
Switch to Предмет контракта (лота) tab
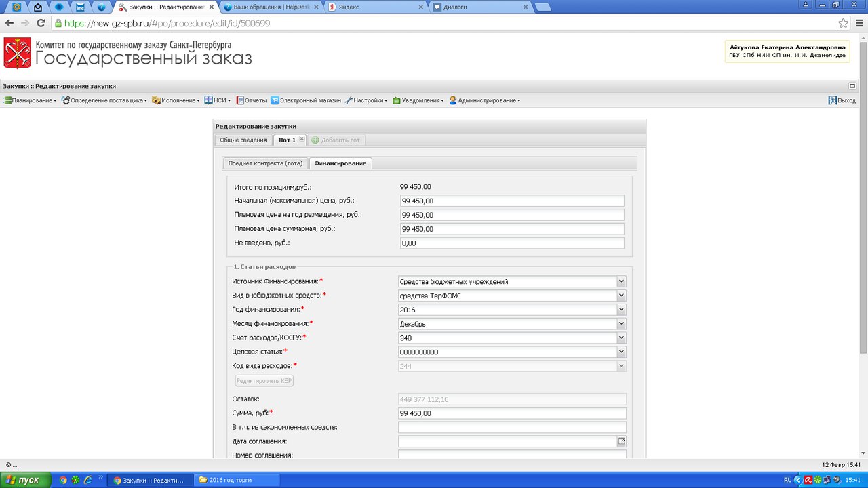point(265,163)
